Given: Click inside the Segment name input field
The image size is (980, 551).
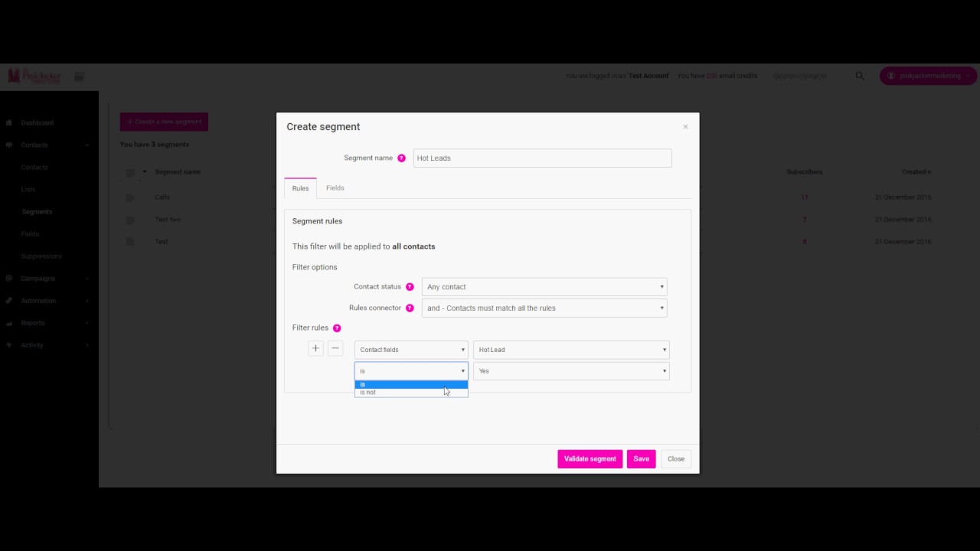Looking at the screenshot, I should [543, 158].
